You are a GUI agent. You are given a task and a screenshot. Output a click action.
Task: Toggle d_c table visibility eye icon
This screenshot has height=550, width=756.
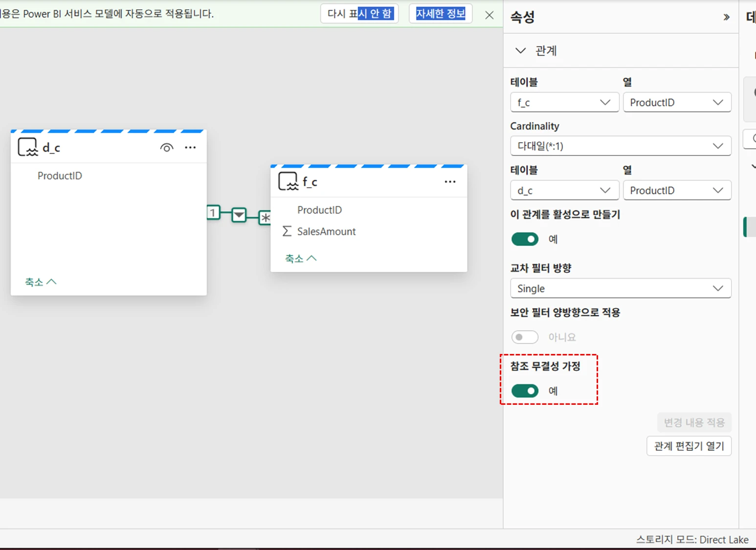click(x=167, y=148)
